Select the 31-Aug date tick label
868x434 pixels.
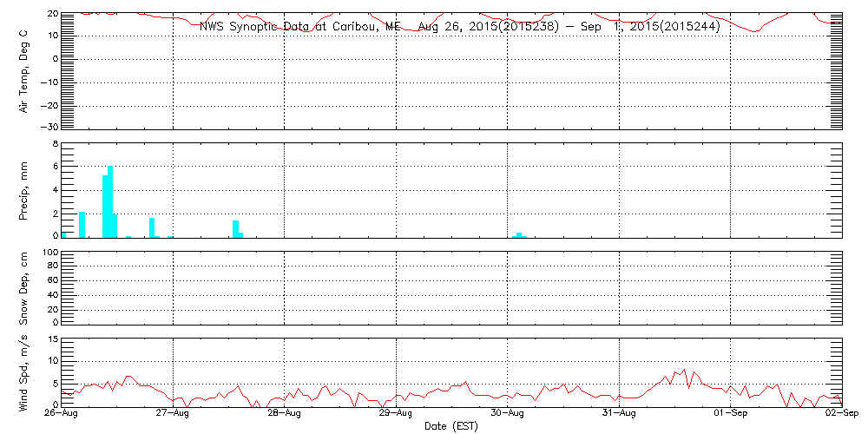click(x=619, y=415)
